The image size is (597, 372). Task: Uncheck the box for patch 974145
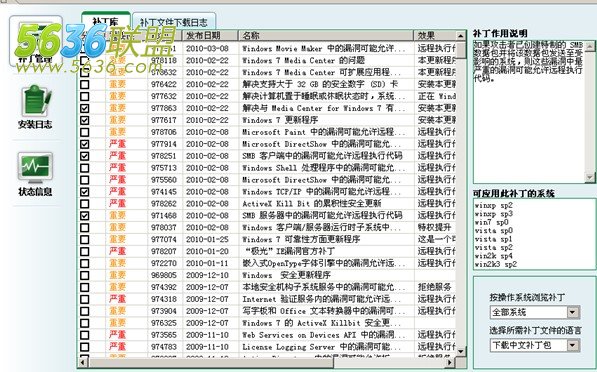85,192
